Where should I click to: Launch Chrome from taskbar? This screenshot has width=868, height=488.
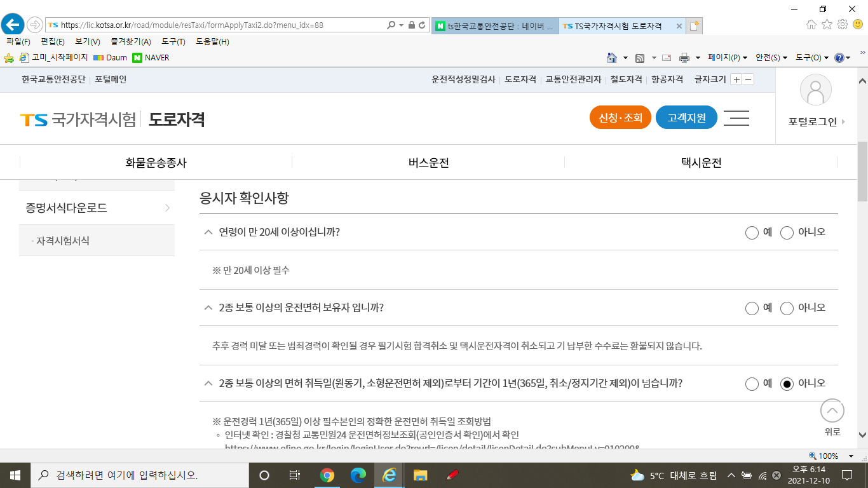click(327, 475)
